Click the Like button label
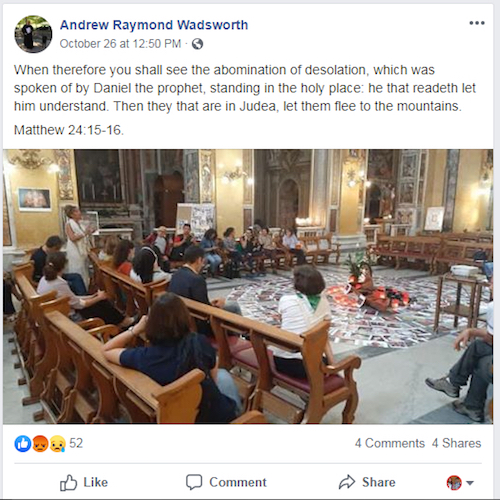Image resolution: width=500 pixels, height=500 pixels. point(96,482)
